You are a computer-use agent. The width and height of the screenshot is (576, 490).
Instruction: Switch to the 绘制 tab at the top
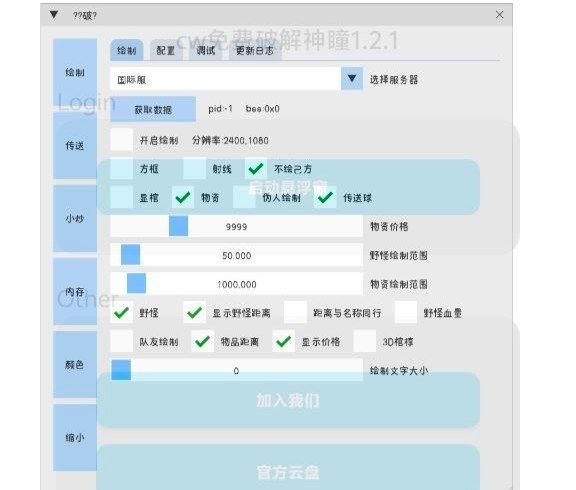[x=127, y=50]
